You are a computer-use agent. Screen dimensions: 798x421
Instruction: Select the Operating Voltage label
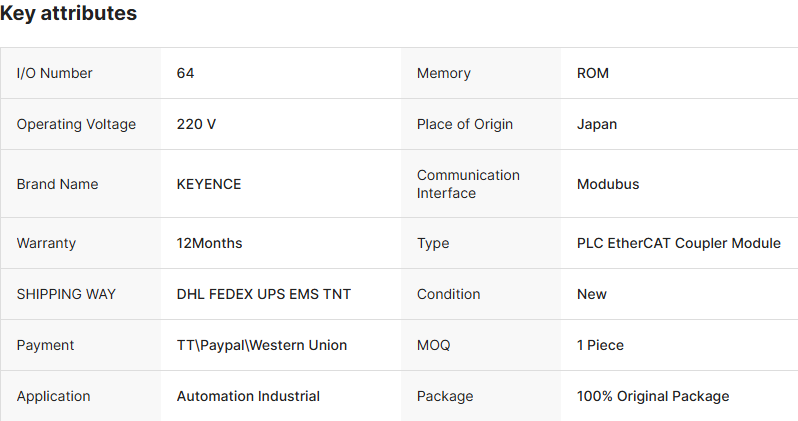(x=76, y=124)
